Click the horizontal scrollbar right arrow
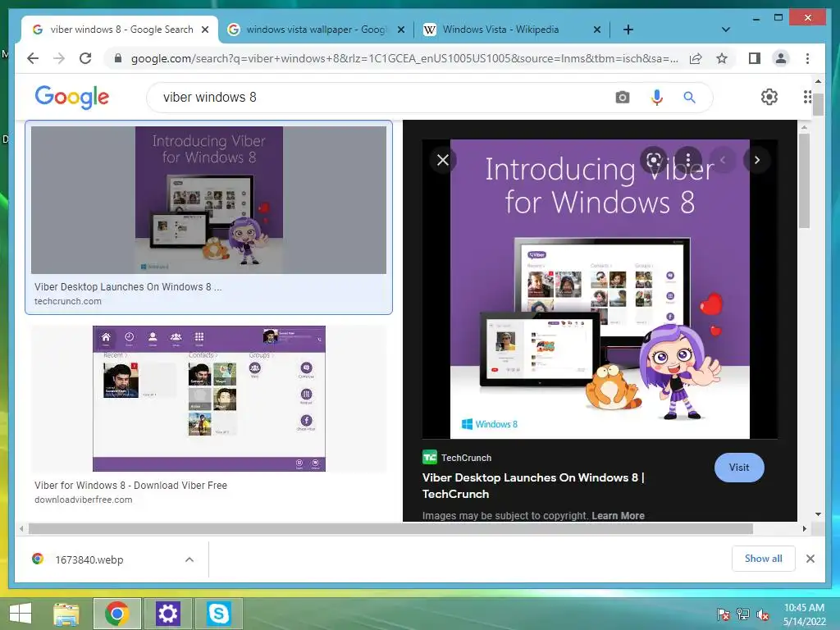The height and width of the screenshot is (630, 840). coord(804,529)
